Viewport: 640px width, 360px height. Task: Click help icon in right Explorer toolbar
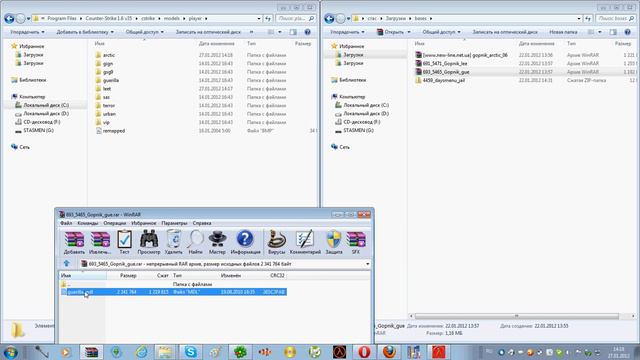pos(627,32)
